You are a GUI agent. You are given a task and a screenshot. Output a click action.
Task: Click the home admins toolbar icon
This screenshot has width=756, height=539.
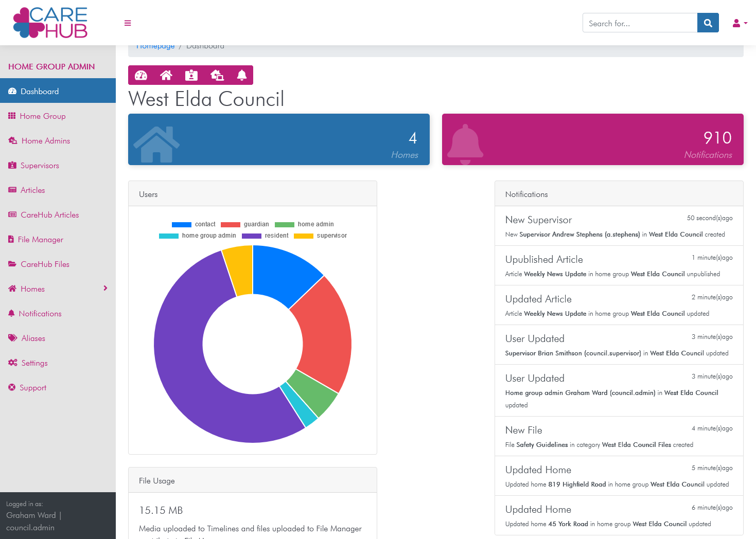point(217,75)
